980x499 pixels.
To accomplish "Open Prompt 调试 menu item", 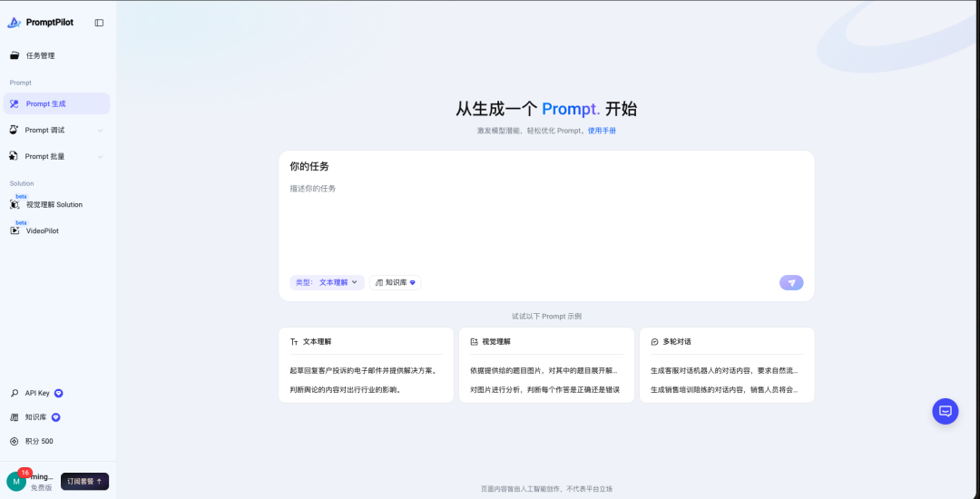I will [57, 130].
